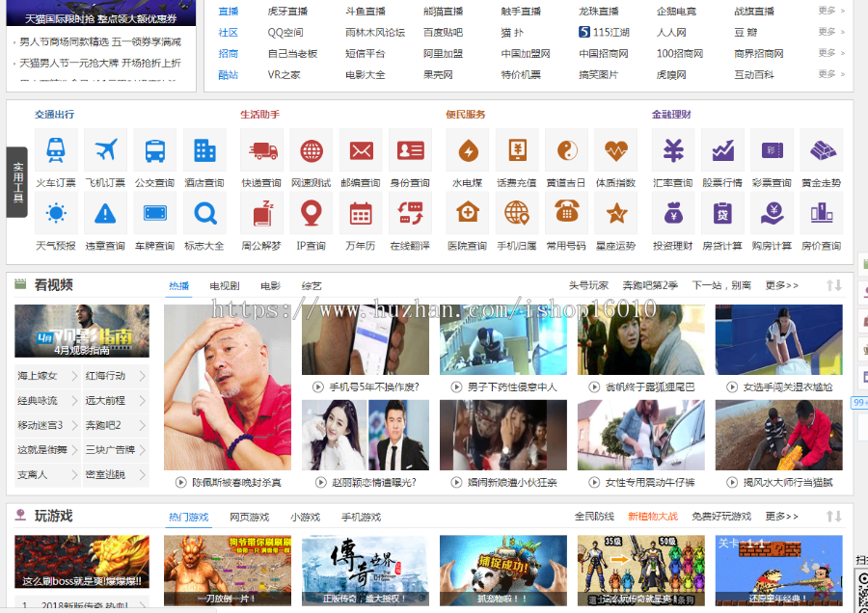Open the 红海行动 movie link

point(105,376)
